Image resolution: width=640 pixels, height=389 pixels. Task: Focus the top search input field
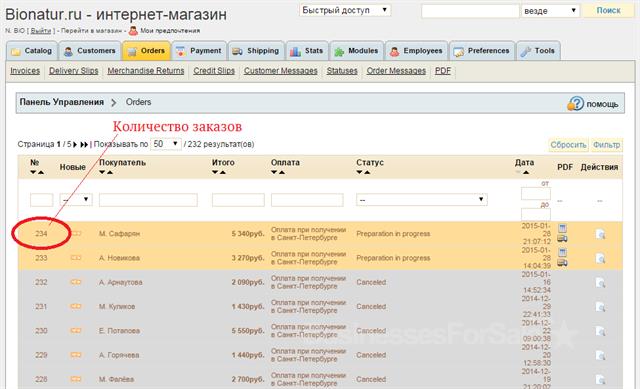[470, 11]
